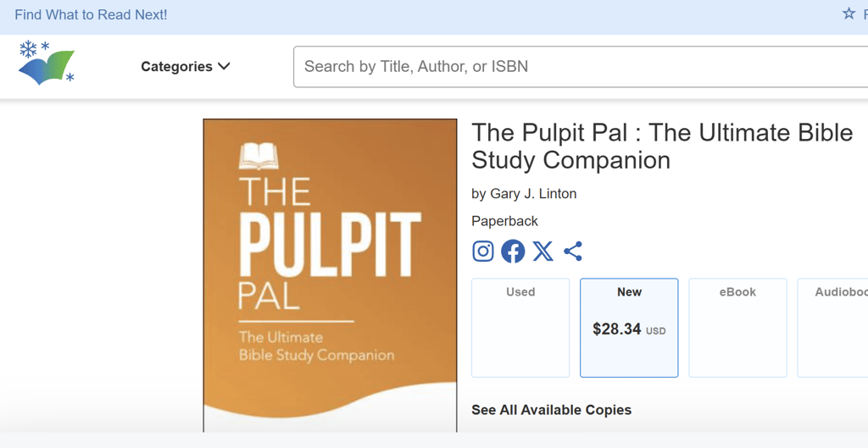Click the star icon in top banner
The height and width of the screenshot is (448, 868).
coord(849,14)
